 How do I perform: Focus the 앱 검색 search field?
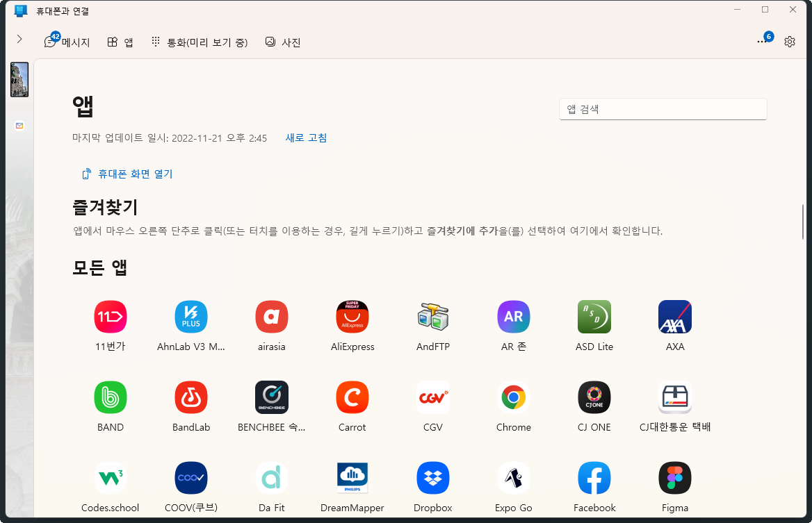(663, 109)
